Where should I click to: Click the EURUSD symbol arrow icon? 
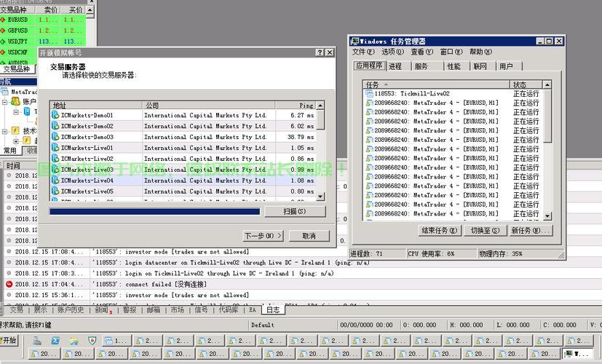(3, 20)
